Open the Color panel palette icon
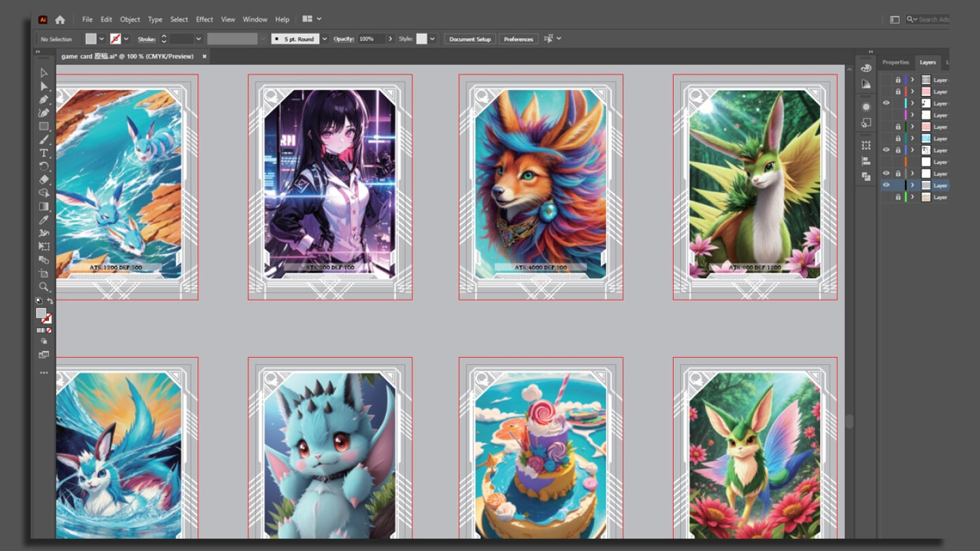 (866, 68)
